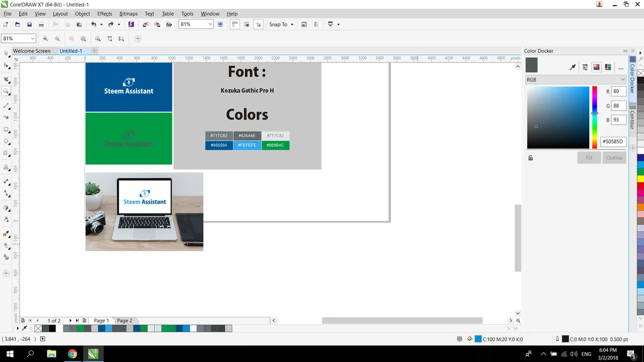Viewport: 644px width, 362px height.
Task: Click the Export icon in the toolbar
Action: (157, 24)
